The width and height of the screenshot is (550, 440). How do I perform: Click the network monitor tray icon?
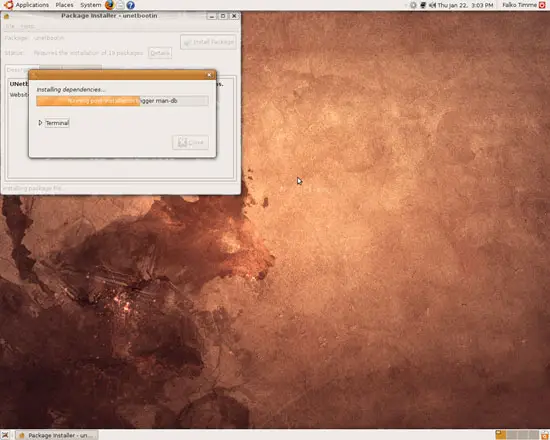pyautogui.click(x=423, y=5)
